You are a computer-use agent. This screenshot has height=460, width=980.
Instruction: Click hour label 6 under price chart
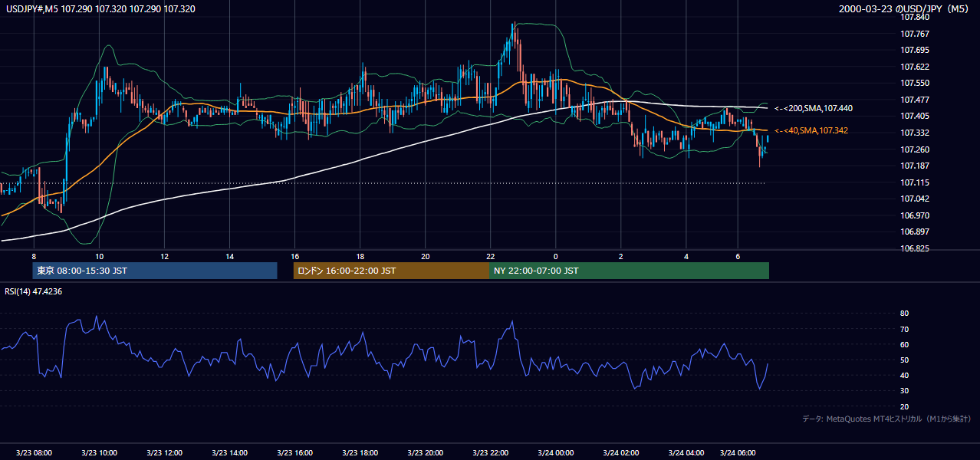click(738, 256)
